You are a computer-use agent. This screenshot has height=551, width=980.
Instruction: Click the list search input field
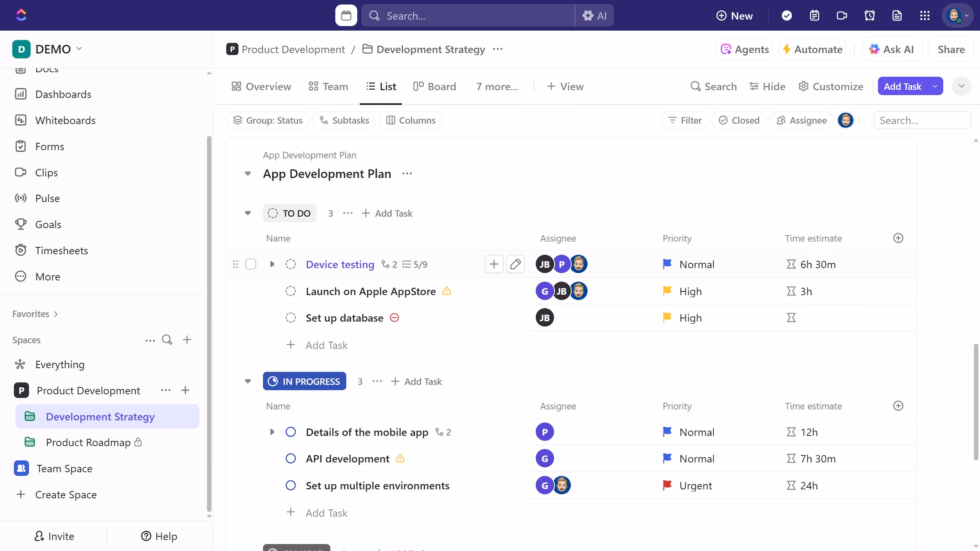[x=922, y=120]
